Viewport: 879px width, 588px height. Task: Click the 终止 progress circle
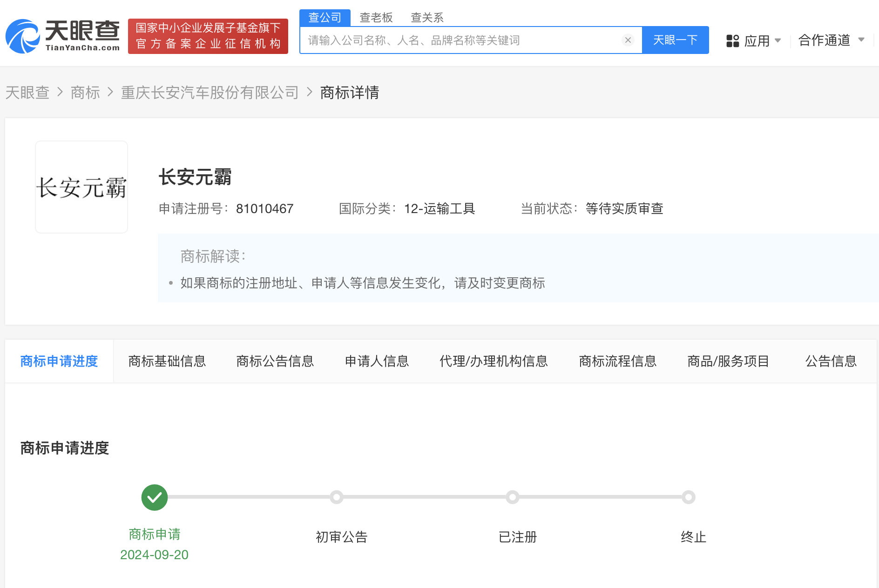(x=688, y=497)
